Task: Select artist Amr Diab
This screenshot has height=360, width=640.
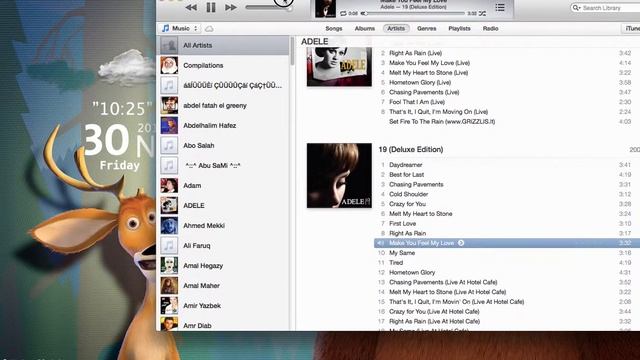Action: point(224,324)
